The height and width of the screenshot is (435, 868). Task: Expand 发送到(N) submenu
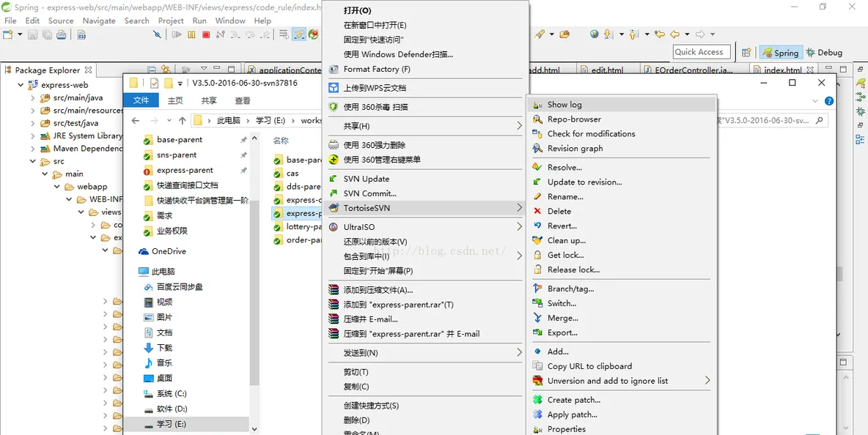click(425, 353)
